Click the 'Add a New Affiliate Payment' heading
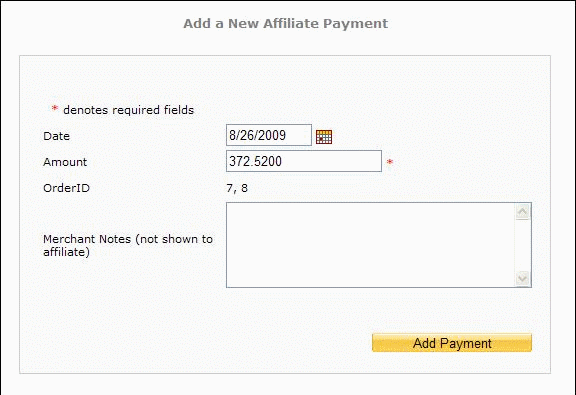 pyautogui.click(x=285, y=24)
